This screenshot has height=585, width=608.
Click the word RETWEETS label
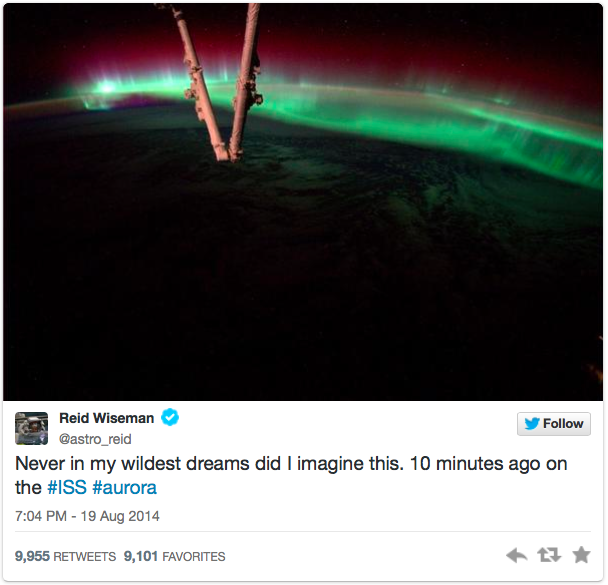(x=85, y=557)
